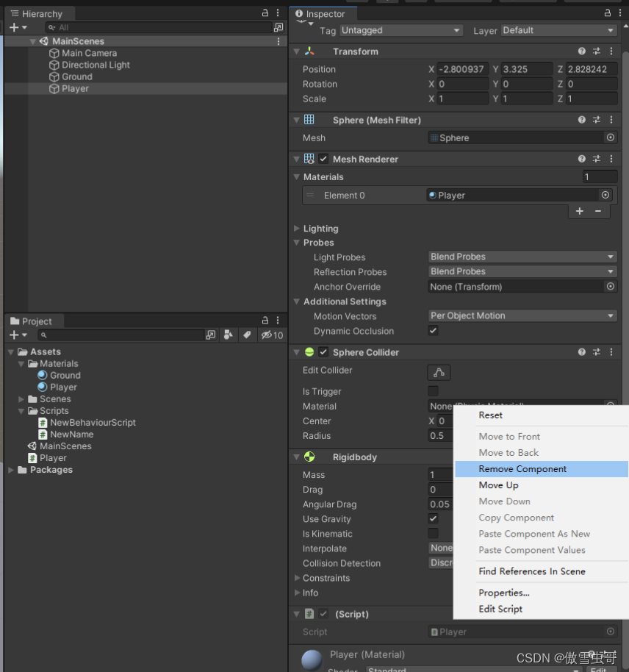Open Transform component preset settings icon

click(x=597, y=51)
